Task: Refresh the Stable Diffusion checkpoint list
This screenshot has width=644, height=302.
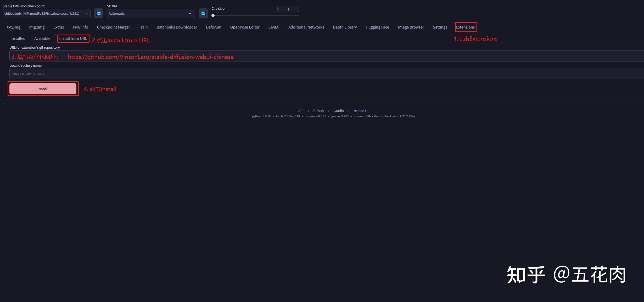Action: pos(99,13)
